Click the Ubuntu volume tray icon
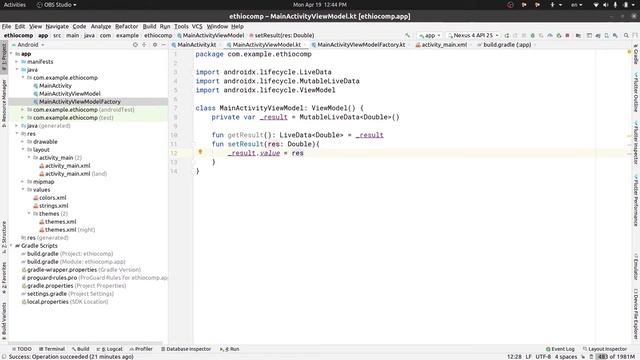 [x=605, y=5]
